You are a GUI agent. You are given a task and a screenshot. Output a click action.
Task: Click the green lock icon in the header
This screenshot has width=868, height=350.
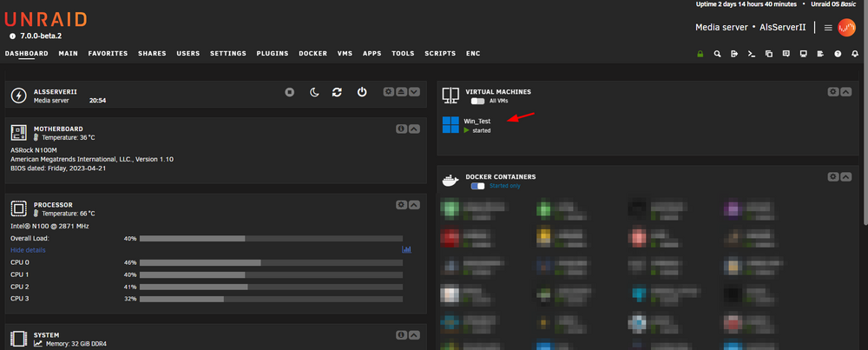coord(700,54)
